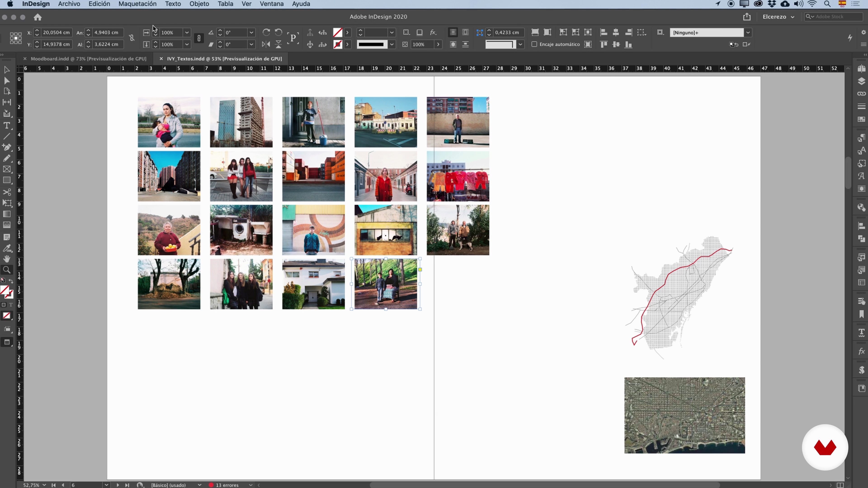The height and width of the screenshot is (488, 868).
Task: Toggle constrain proportions for width and height
Action: (132, 38)
